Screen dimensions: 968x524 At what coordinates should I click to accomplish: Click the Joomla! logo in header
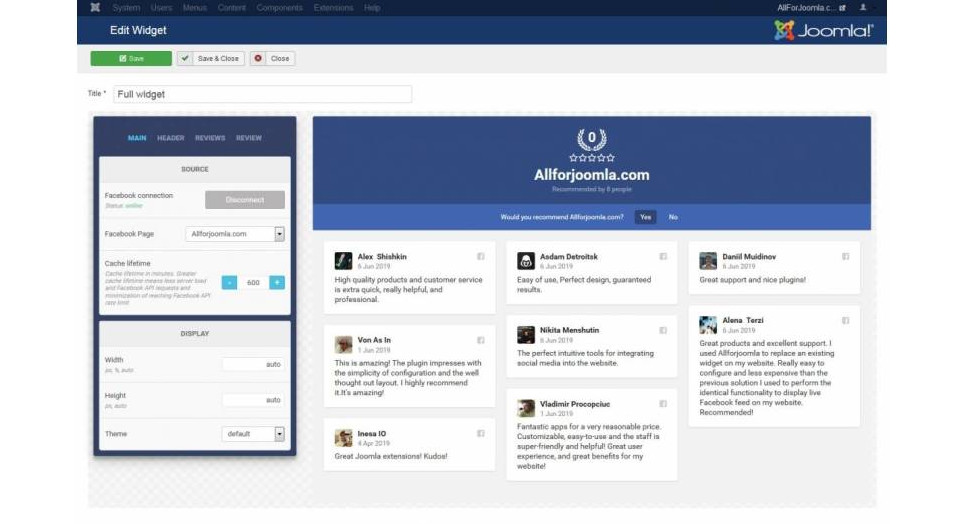pyautogui.click(x=824, y=30)
